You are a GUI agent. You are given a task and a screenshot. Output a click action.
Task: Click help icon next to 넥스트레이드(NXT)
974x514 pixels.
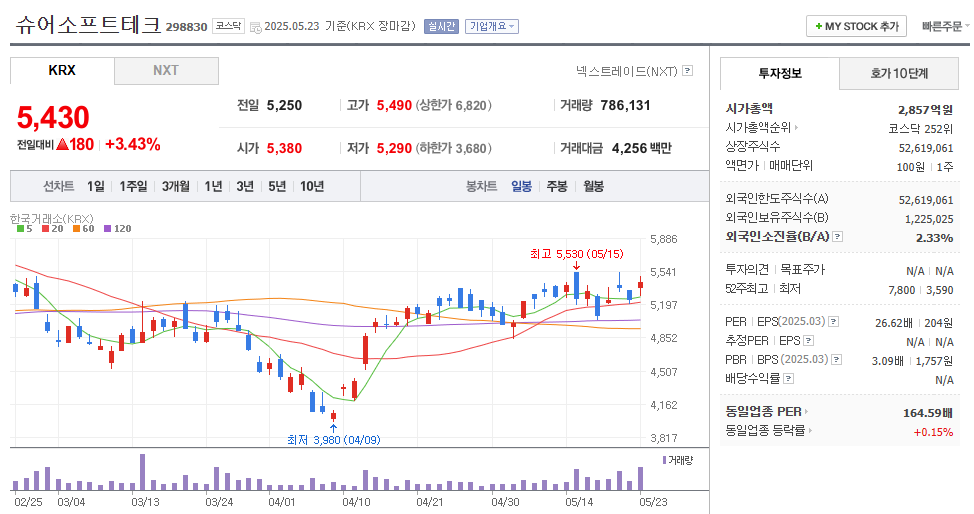tap(687, 71)
